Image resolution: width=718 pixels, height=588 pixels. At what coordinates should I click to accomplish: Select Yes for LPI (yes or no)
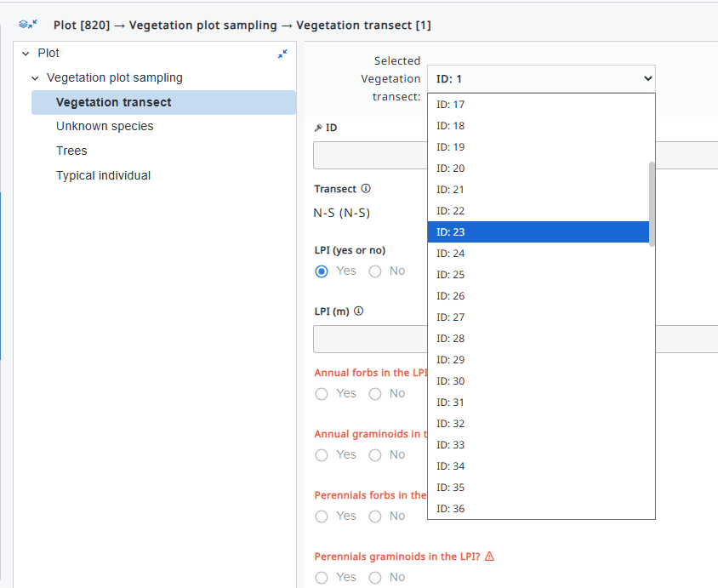(322, 271)
